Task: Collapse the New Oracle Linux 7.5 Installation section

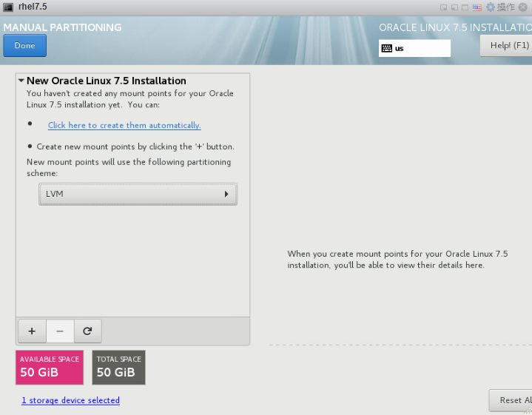Action: pyautogui.click(x=21, y=81)
